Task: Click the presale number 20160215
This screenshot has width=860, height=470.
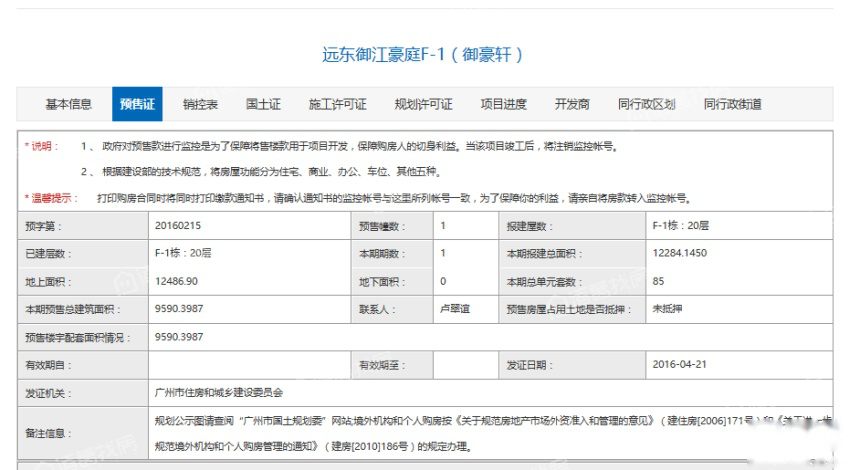Action: coord(178,226)
